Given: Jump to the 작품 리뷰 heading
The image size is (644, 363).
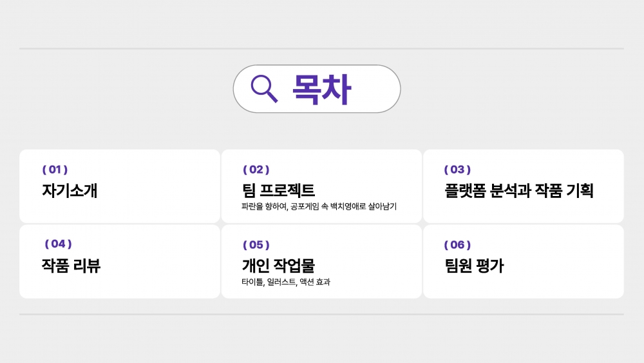Looking at the screenshot, I should tap(71, 266).
